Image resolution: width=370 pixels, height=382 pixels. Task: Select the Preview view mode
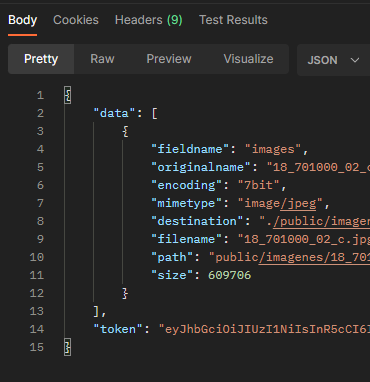(x=169, y=59)
